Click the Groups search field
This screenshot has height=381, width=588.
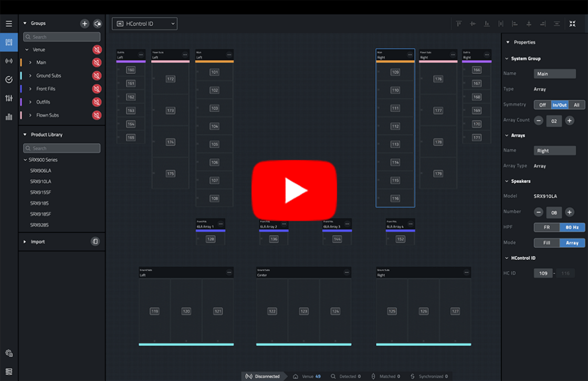point(62,37)
